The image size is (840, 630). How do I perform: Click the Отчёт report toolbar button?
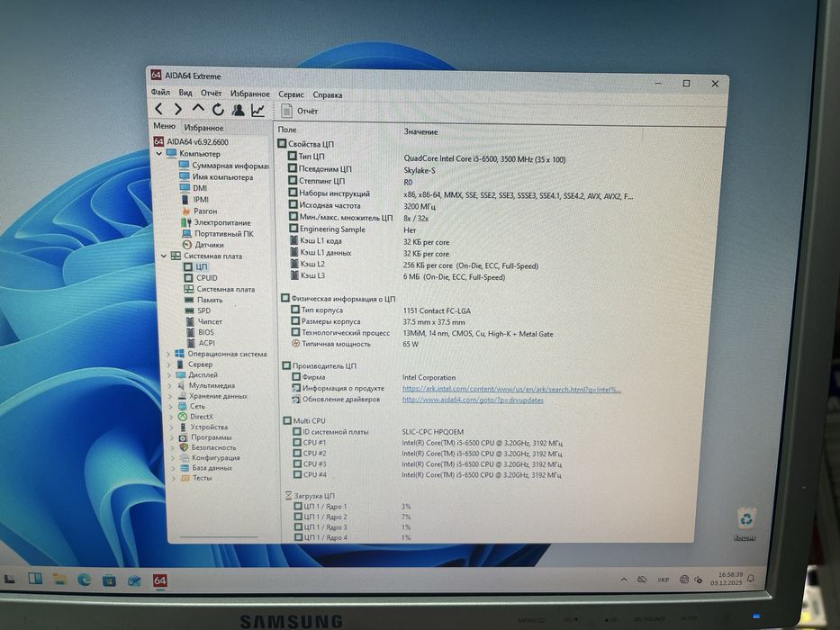pos(300,111)
